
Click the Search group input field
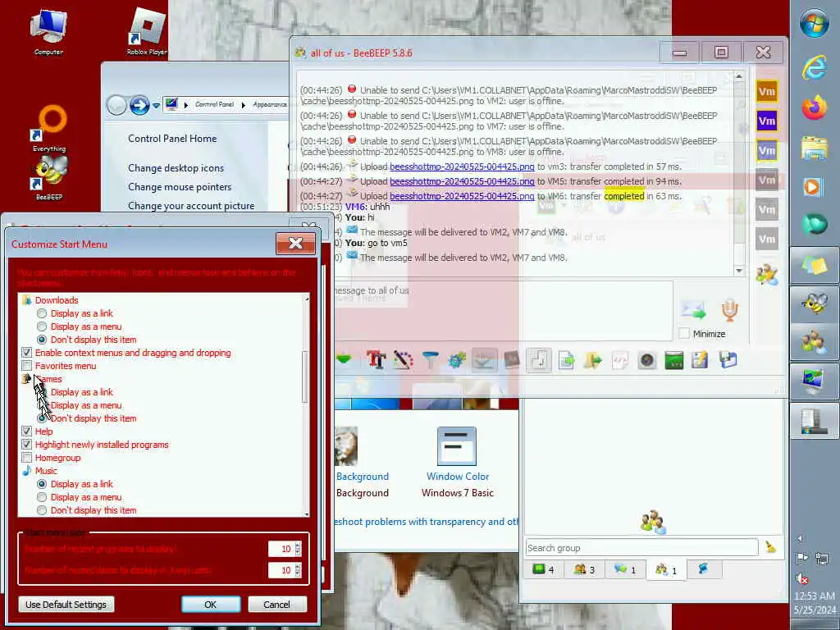[641, 547]
